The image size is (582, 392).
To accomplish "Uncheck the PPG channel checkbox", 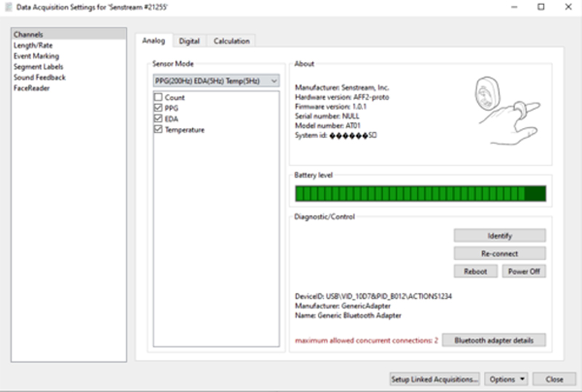I will coord(158,108).
